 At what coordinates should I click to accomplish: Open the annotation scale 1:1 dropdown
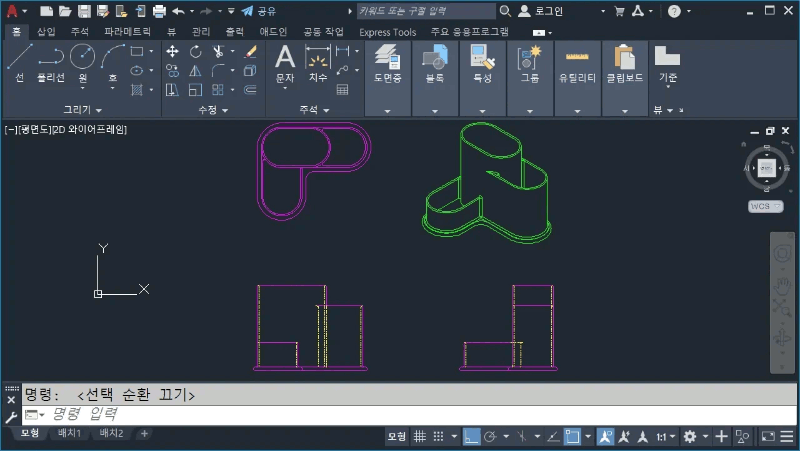coord(664,437)
